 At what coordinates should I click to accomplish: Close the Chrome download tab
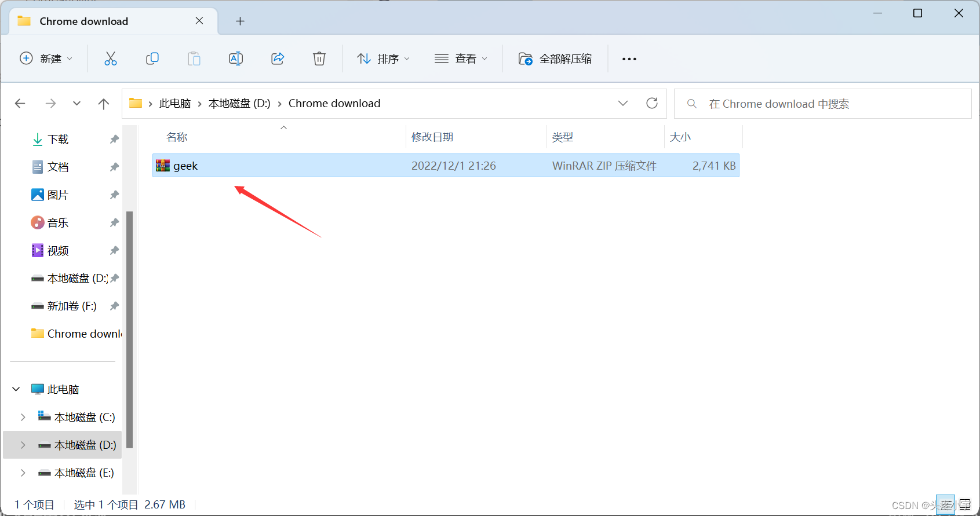(199, 21)
